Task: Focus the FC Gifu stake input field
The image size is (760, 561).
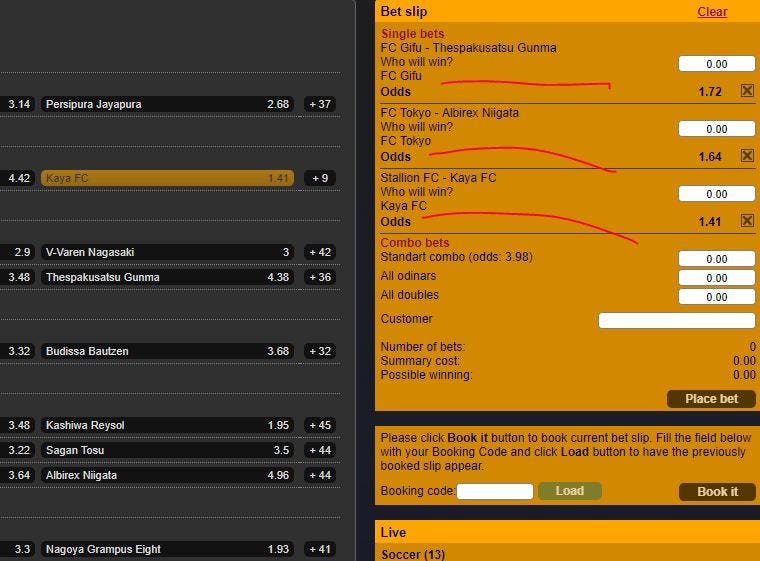Action: pyautogui.click(x=716, y=64)
